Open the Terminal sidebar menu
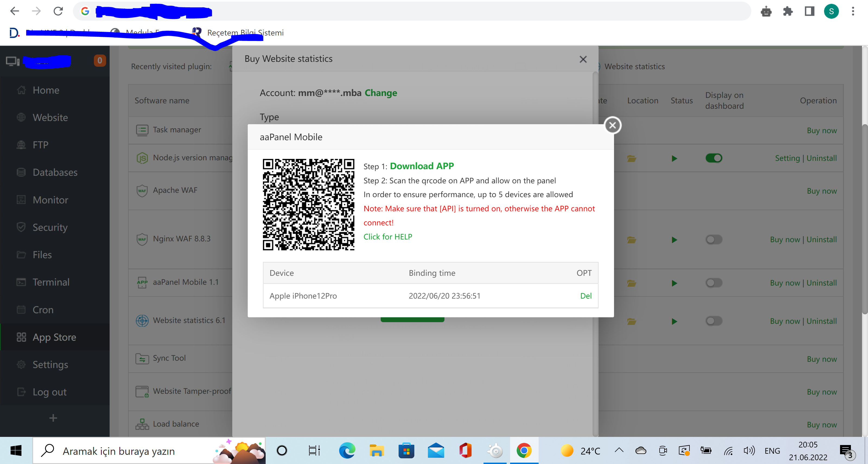 pos(51,282)
